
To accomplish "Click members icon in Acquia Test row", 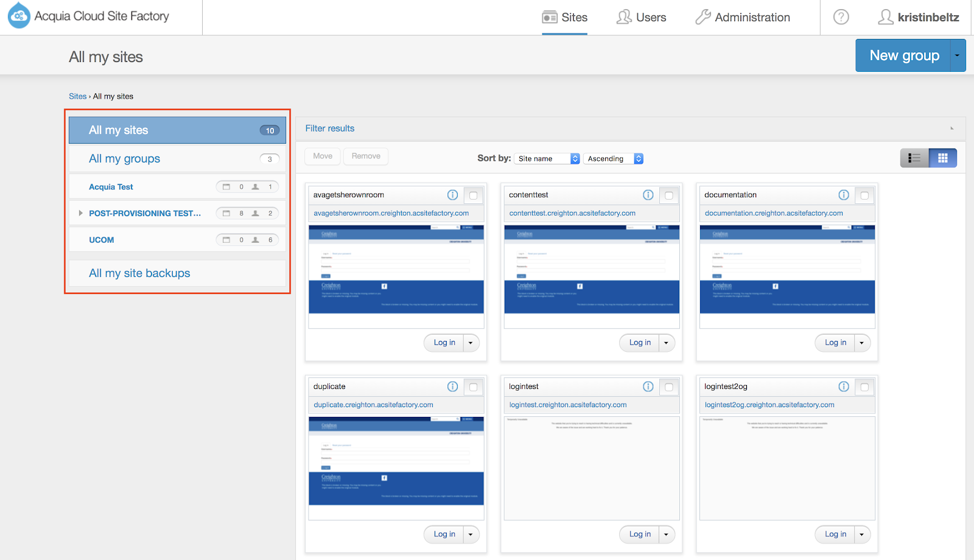I will click(256, 187).
